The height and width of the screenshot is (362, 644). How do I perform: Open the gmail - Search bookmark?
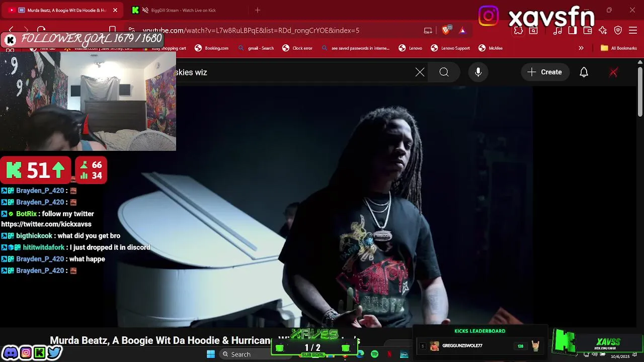pos(256,48)
